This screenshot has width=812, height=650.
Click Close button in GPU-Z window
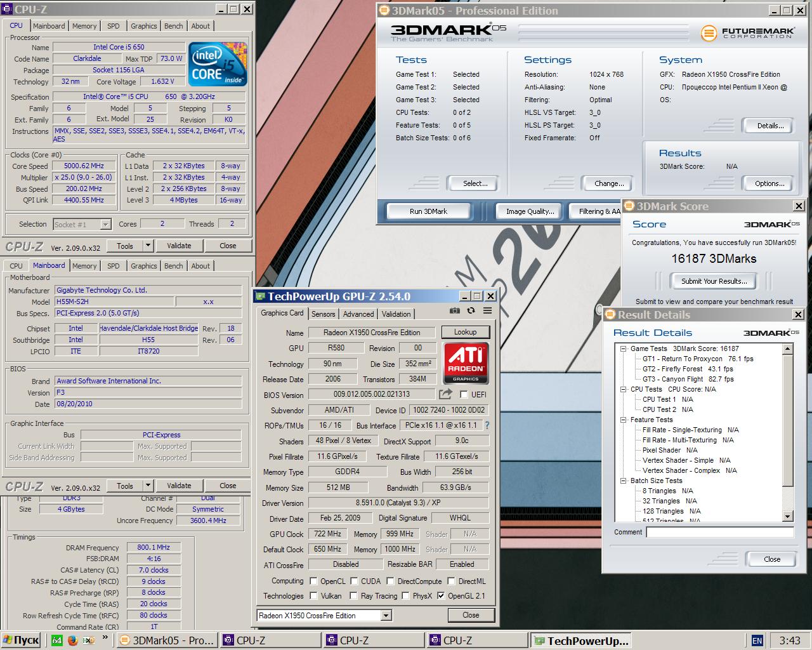pos(471,615)
